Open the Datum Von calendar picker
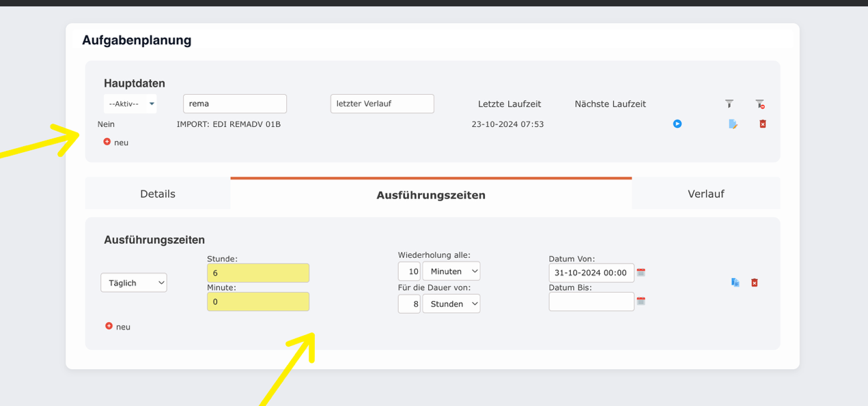This screenshot has width=868, height=406. [641, 272]
